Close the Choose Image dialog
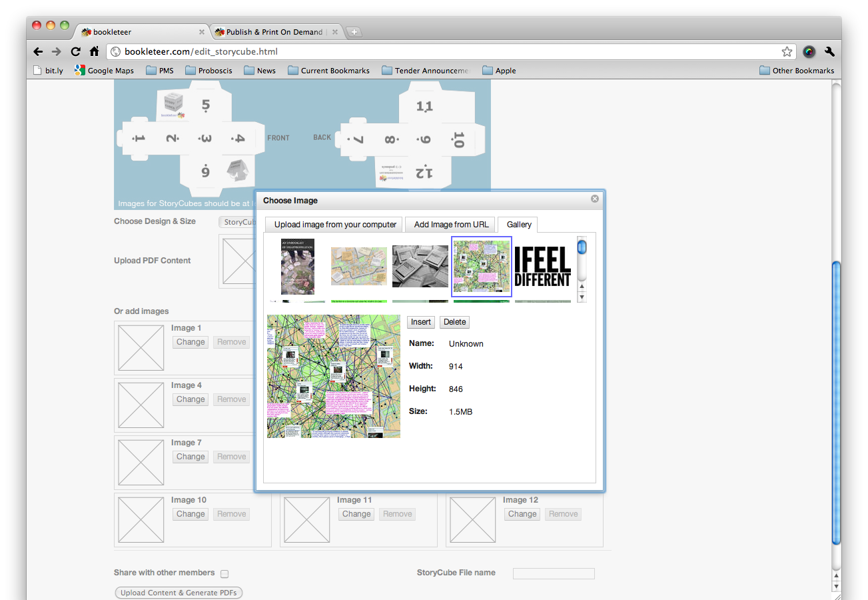The image size is (868, 600). [x=595, y=199]
